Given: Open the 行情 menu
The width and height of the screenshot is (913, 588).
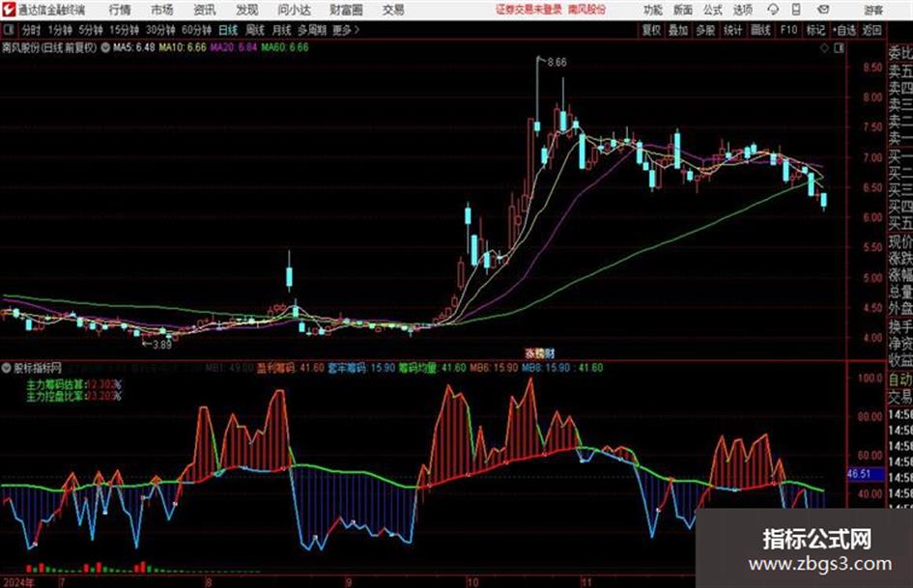Looking at the screenshot, I should pyautogui.click(x=120, y=10).
